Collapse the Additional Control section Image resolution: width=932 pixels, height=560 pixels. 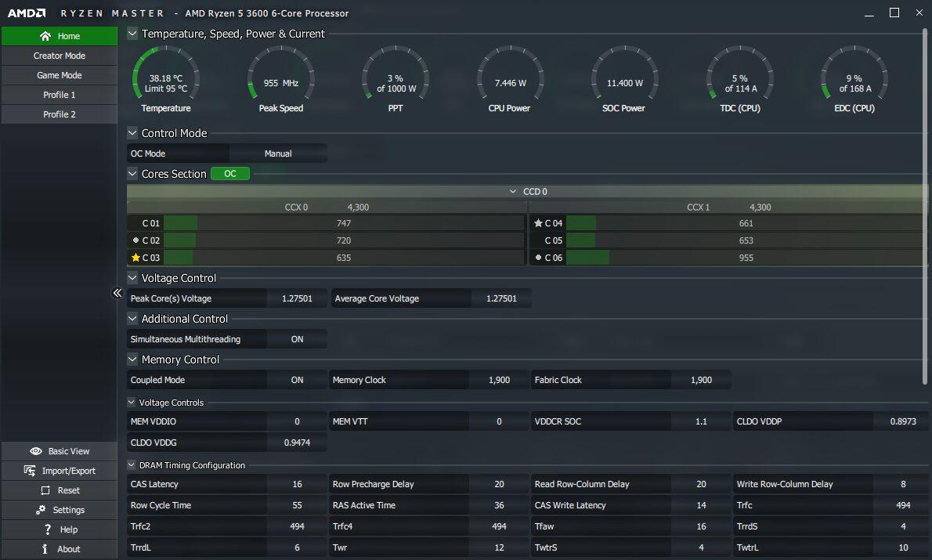(x=132, y=319)
